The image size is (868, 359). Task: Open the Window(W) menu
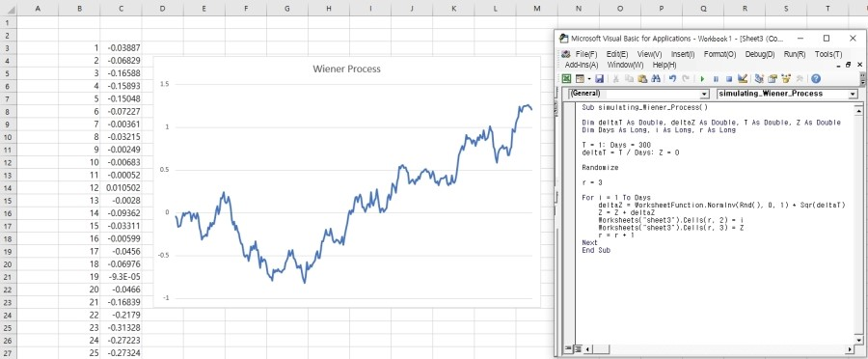click(626, 65)
